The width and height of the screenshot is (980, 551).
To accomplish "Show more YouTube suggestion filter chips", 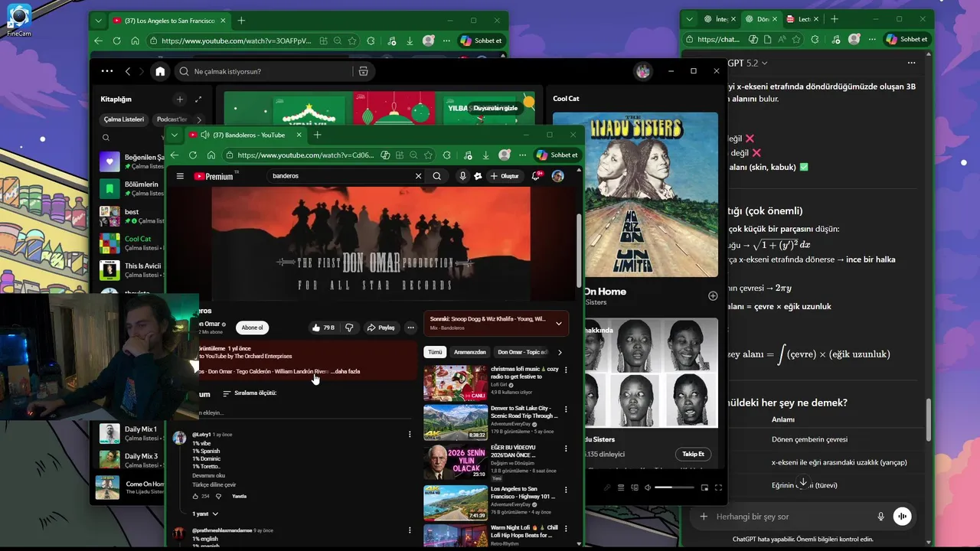I will [x=560, y=352].
